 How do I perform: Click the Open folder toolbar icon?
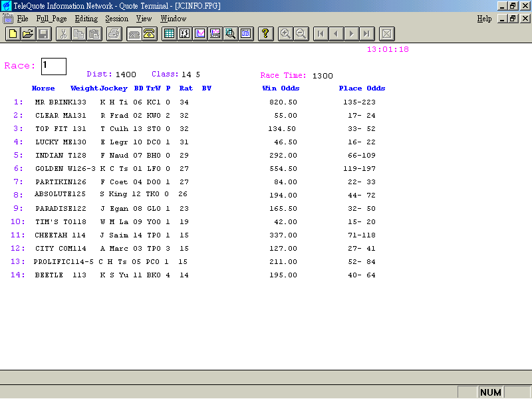tap(28, 34)
